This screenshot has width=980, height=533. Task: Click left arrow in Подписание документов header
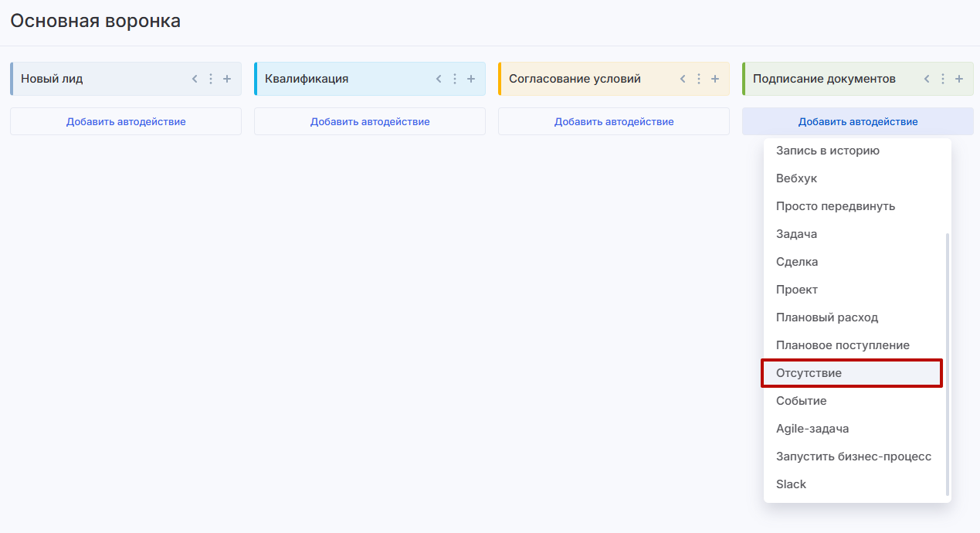pyautogui.click(x=927, y=79)
